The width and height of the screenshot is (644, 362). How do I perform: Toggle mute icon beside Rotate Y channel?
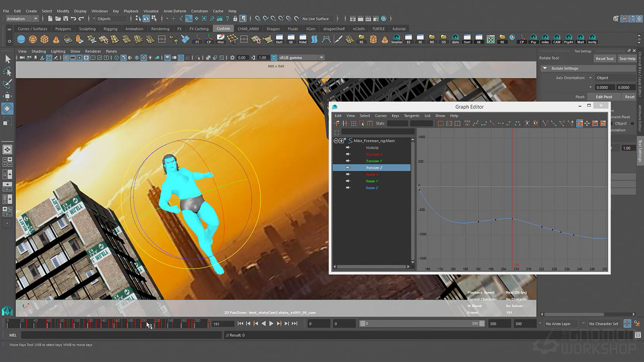pyautogui.click(x=348, y=181)
